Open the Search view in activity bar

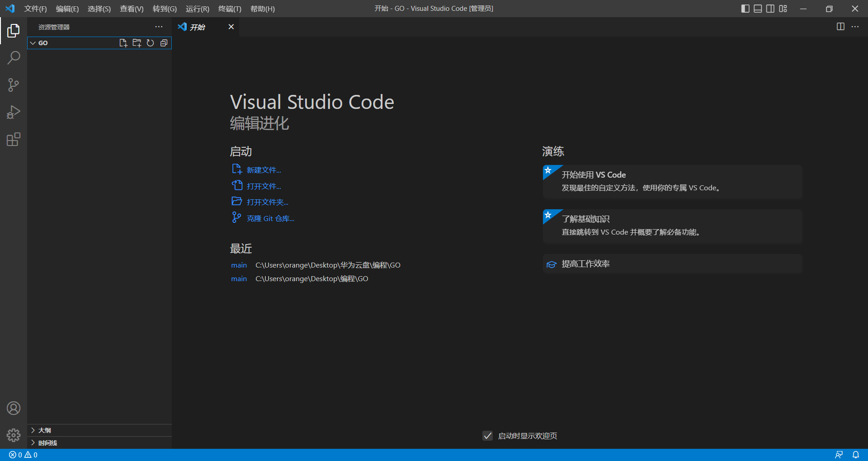14,58
